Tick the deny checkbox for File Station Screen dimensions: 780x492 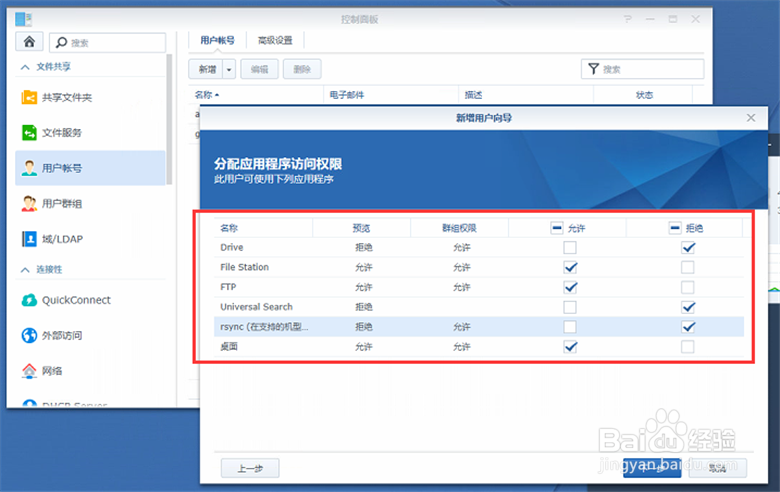click(688, 267)
